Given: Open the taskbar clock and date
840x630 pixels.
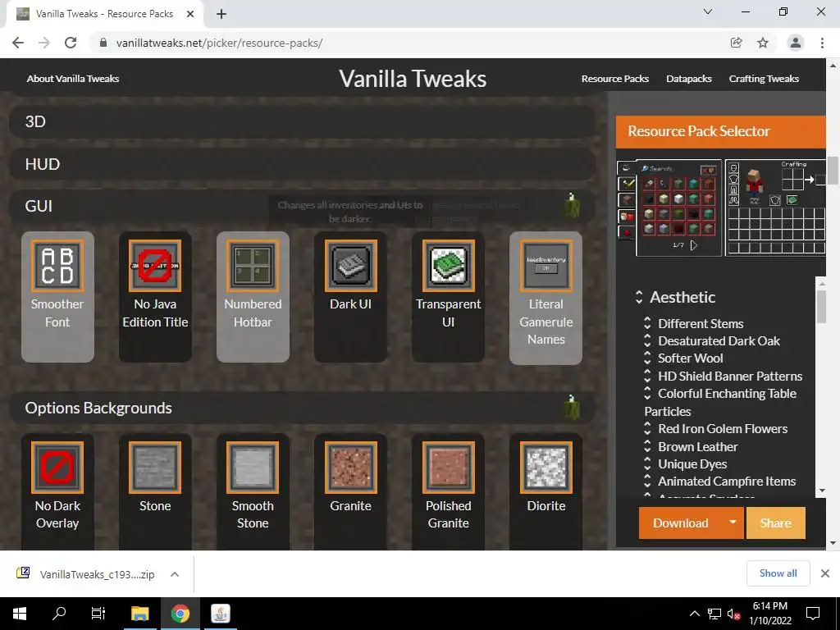Looking at the screenshot, I should click(769, 614).
